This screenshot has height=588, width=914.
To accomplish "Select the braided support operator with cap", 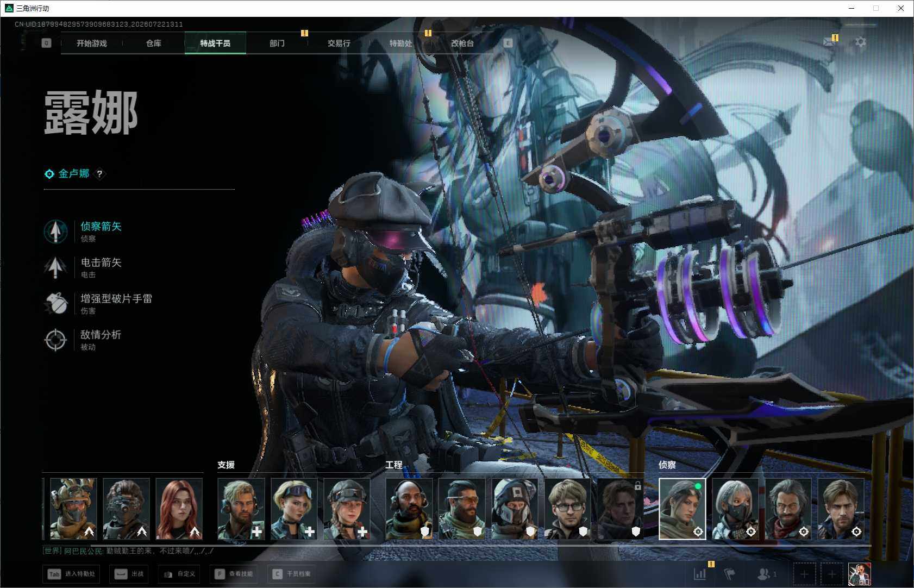I will click(347, 509).
